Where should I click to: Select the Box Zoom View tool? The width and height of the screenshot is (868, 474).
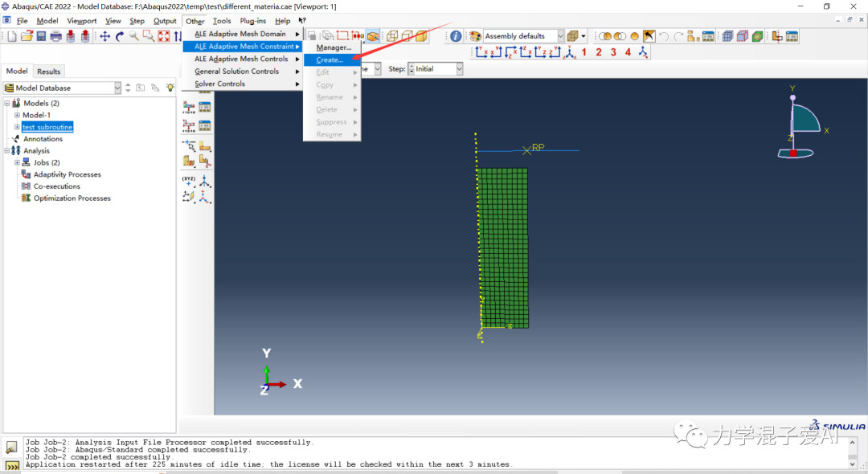(149, 36)
